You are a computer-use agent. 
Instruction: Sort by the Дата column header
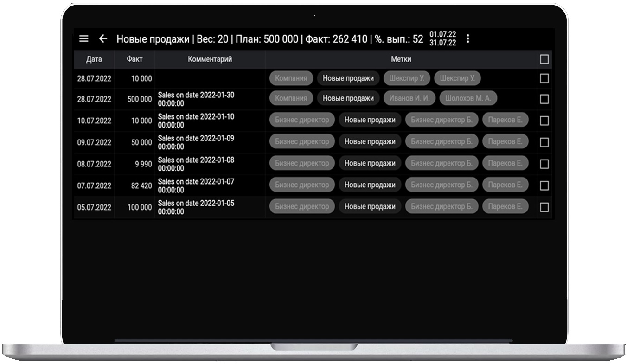click(x=94, y=59)
